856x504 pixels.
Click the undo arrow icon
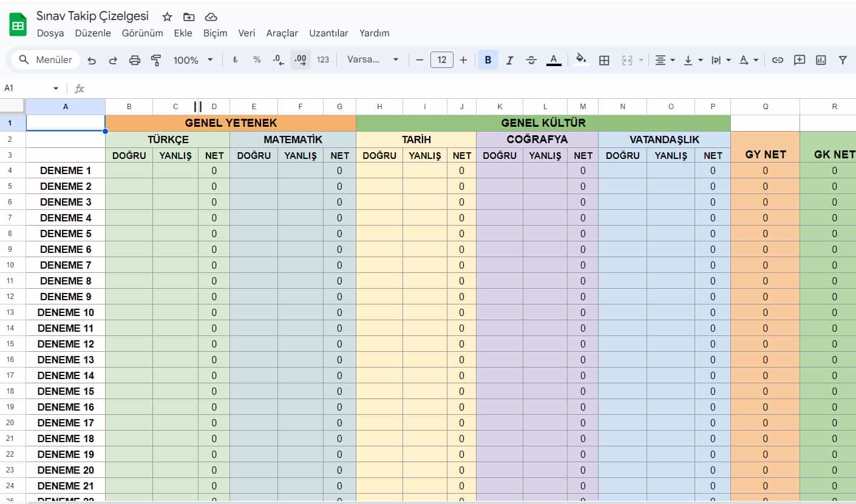click(92, 60)
